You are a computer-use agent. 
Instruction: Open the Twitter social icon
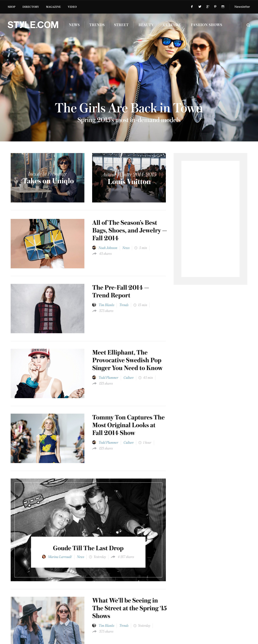coord(200,7)
